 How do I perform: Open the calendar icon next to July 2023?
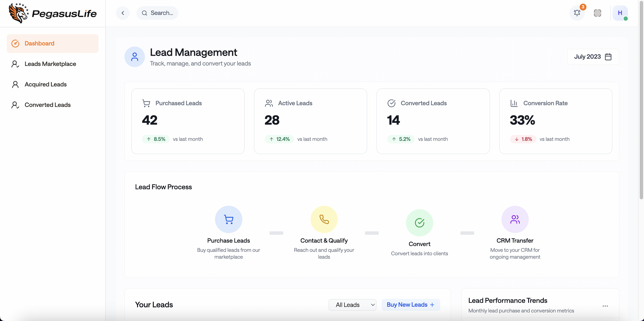point(608,57)
